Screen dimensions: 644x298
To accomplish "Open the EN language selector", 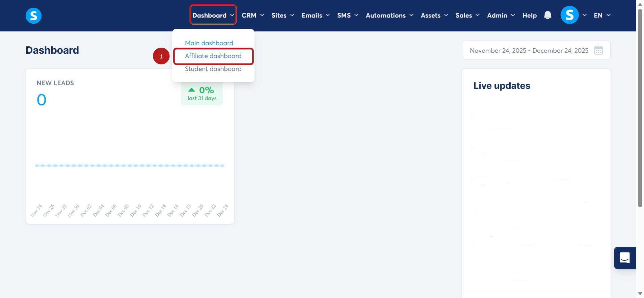I will pos(602,15).
